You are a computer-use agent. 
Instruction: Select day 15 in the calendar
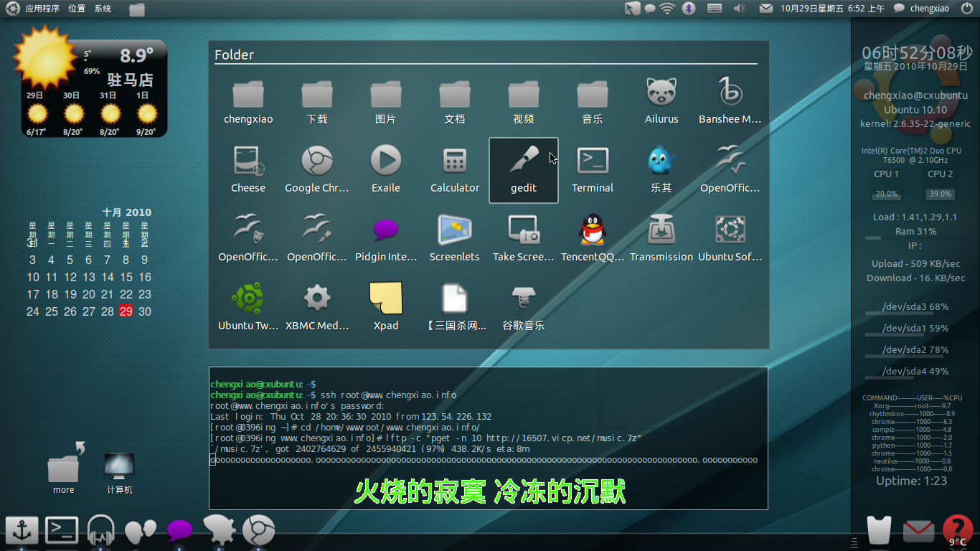click(x=126, y=277)
